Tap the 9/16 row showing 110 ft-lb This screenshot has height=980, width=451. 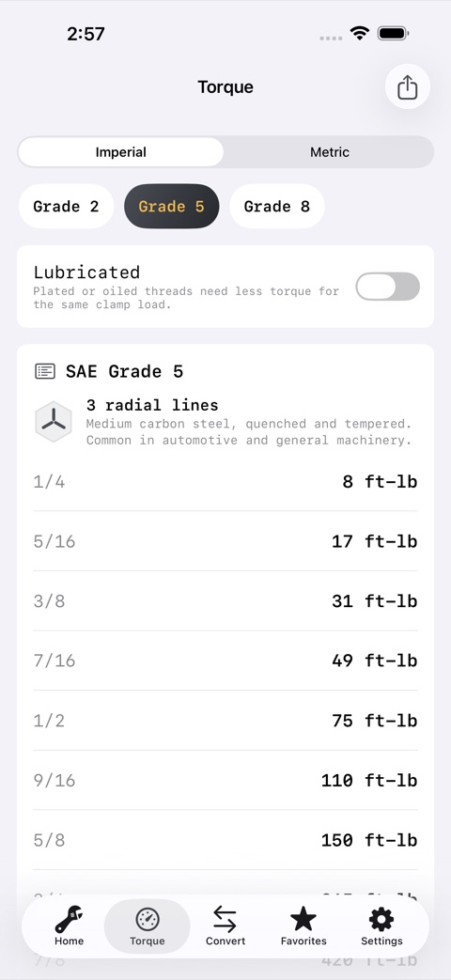(225, 781)
